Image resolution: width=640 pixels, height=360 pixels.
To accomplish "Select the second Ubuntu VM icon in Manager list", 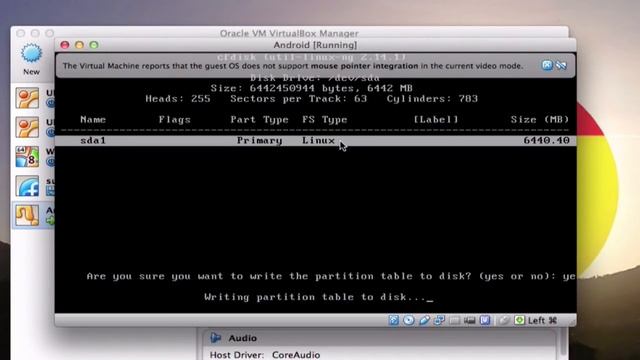I will pos(27,127).
